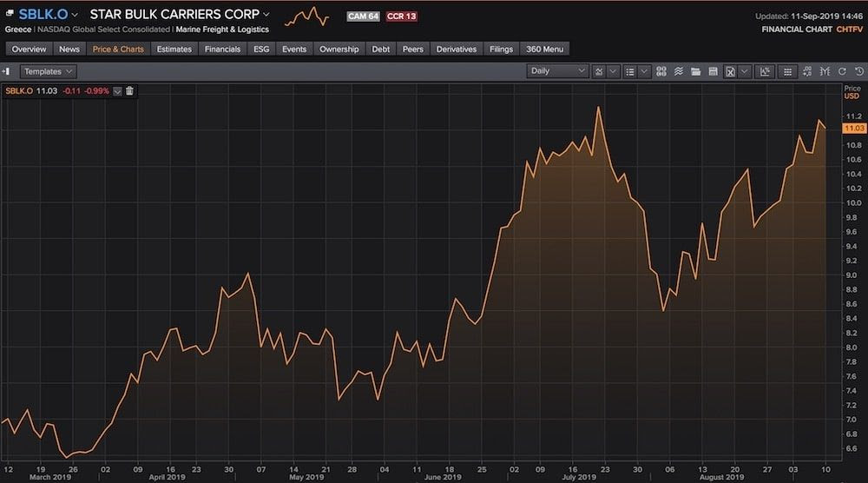The image size is (868, 483).
Task: Go to the Events tab
Action: (x=294, y=50)
